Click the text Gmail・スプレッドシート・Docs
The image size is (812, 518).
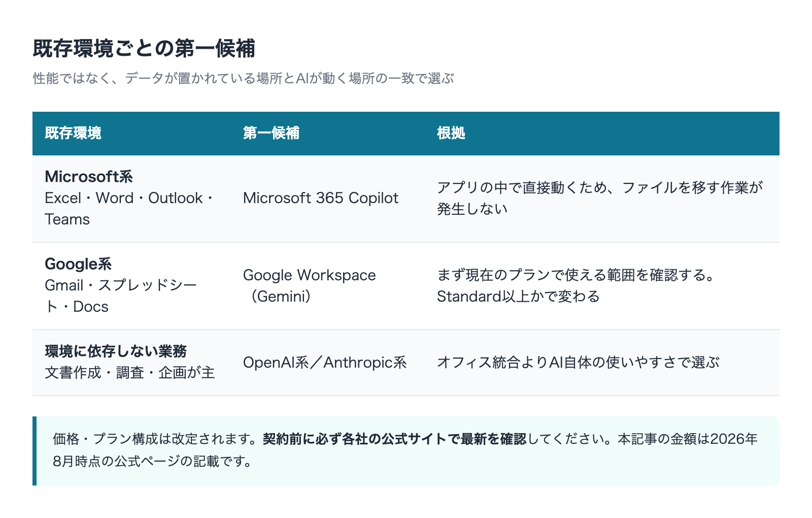click(121, 296)
